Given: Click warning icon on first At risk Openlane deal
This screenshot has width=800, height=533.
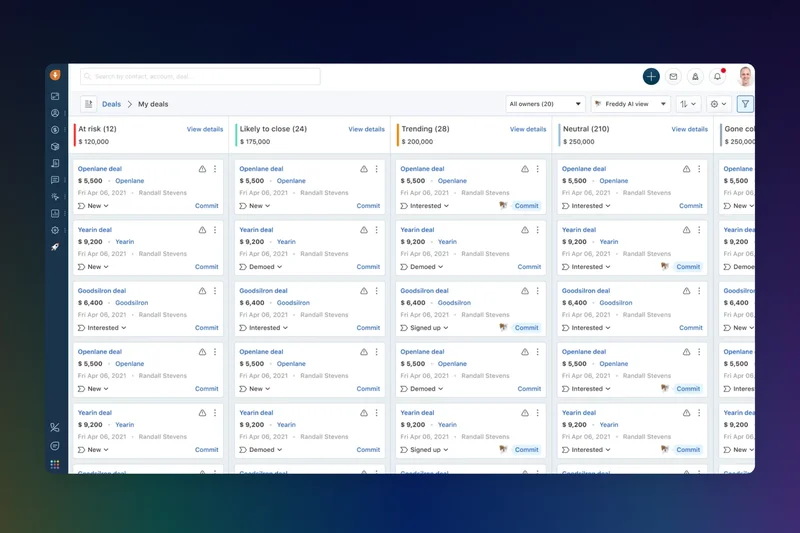Looking at the screenshot, I should point(202,169).
